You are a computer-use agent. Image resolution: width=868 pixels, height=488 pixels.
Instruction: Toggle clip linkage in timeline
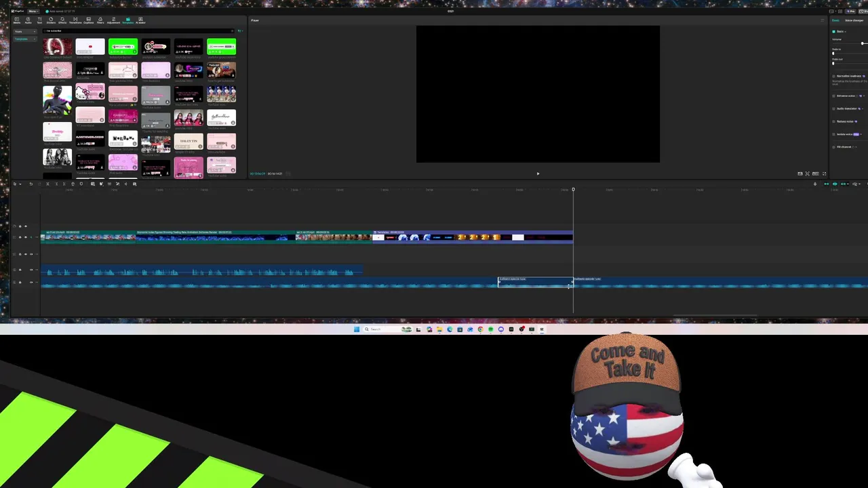coord(843,184)
